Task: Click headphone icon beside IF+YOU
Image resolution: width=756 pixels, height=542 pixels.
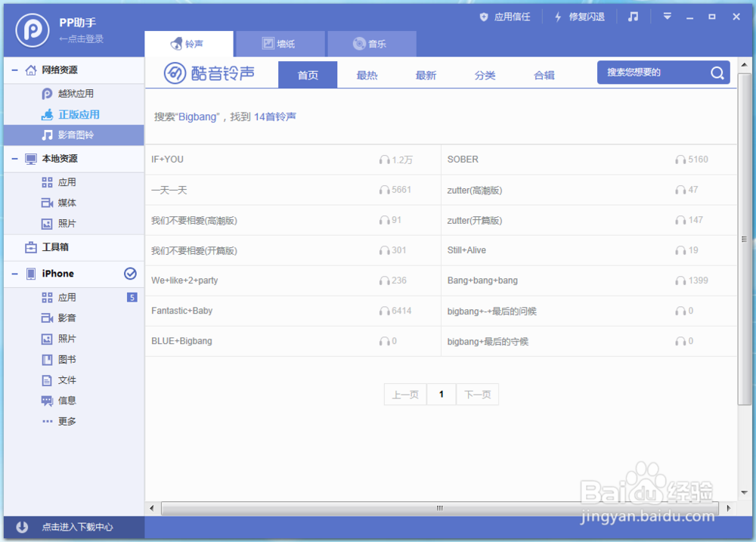Action: point(384,160)
